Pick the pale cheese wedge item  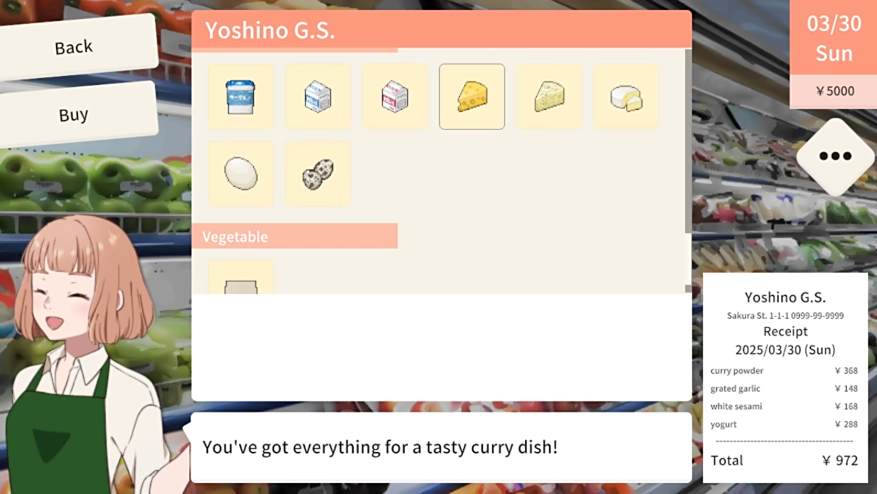[x=549, y=97]
